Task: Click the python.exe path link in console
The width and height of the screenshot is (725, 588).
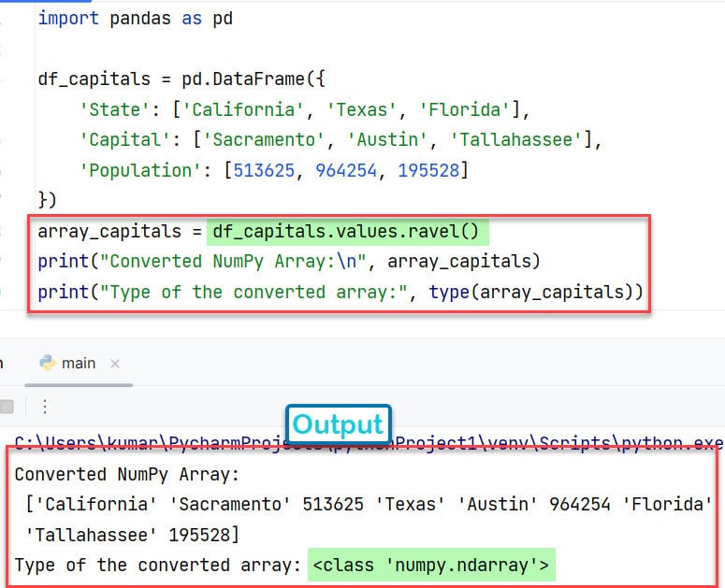Action: [368, 442]
